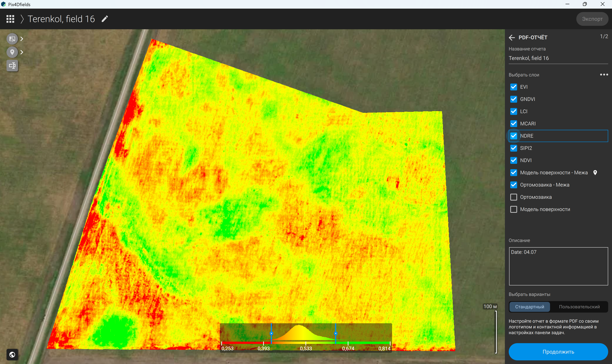The image size is (612, 364).
Task: Click the left histogram range handle
Action: 271,333
